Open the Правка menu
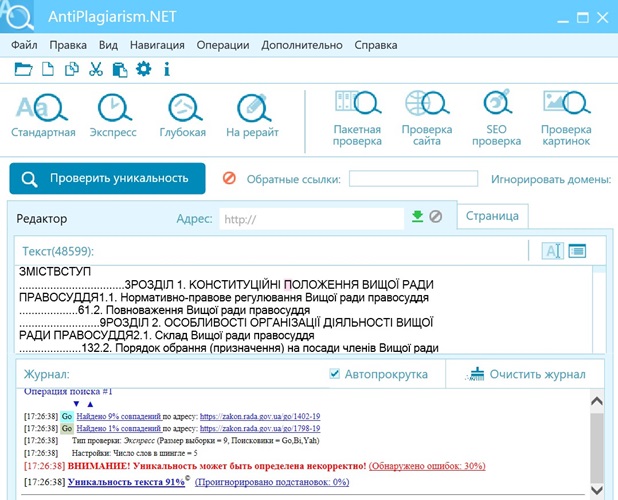 tap(68, 45)
